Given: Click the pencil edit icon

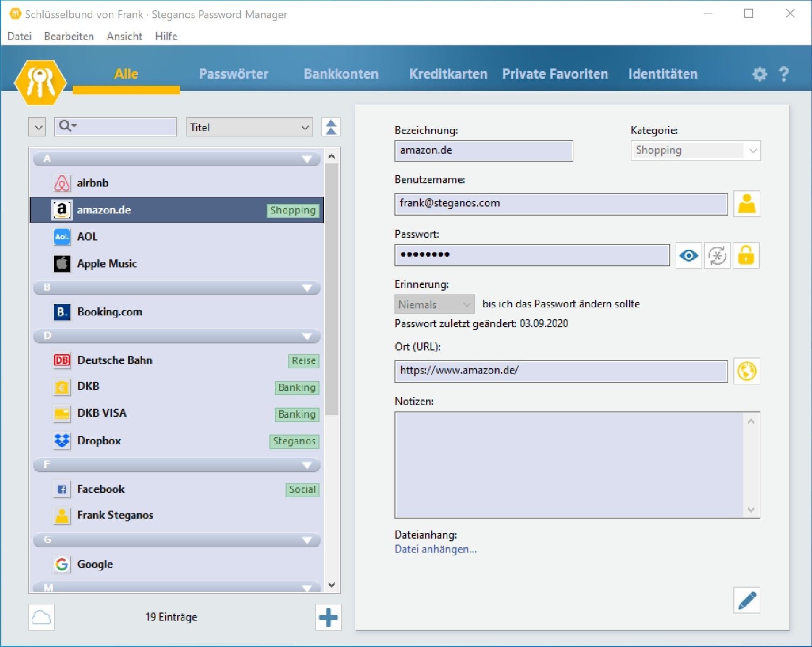Looking at the screenshot, I should [746, 600].
